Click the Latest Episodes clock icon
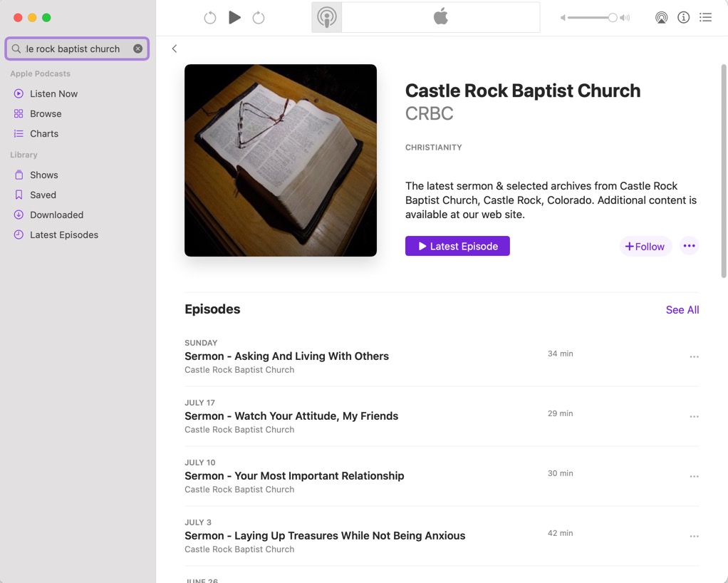This screenshot has height=583, width=728. (19, 234)
